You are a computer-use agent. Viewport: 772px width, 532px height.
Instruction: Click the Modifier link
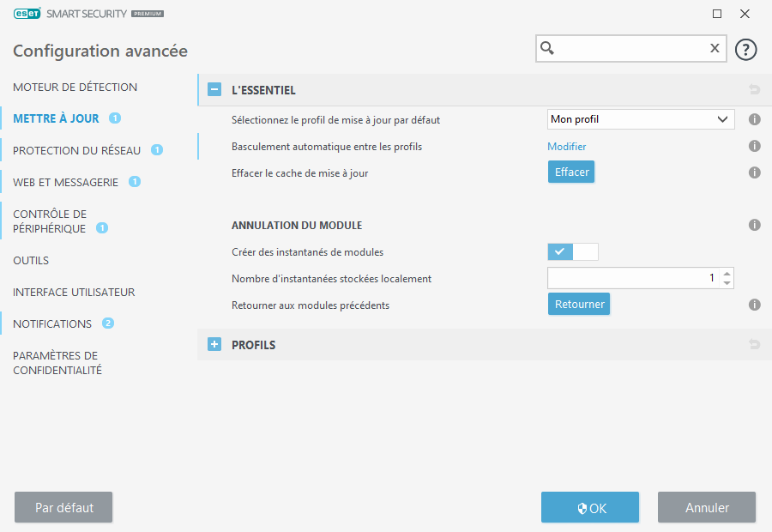pyautogui.click(x=567, y=146)
